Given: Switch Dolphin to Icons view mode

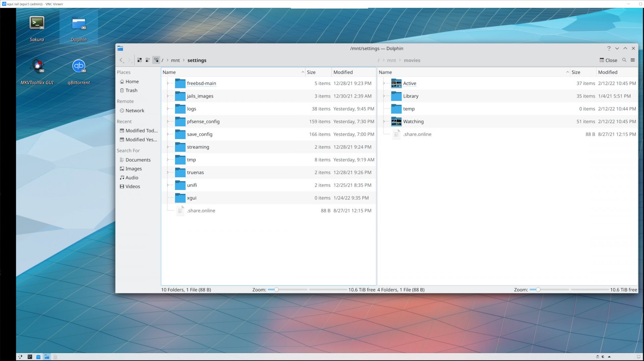Looking at the screenshot, I should tap(140, 60).
